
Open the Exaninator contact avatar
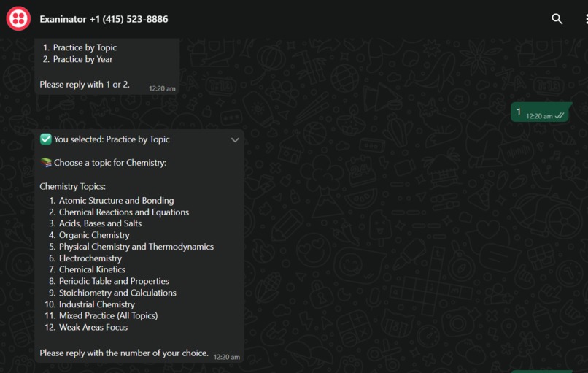coord(18,18)
